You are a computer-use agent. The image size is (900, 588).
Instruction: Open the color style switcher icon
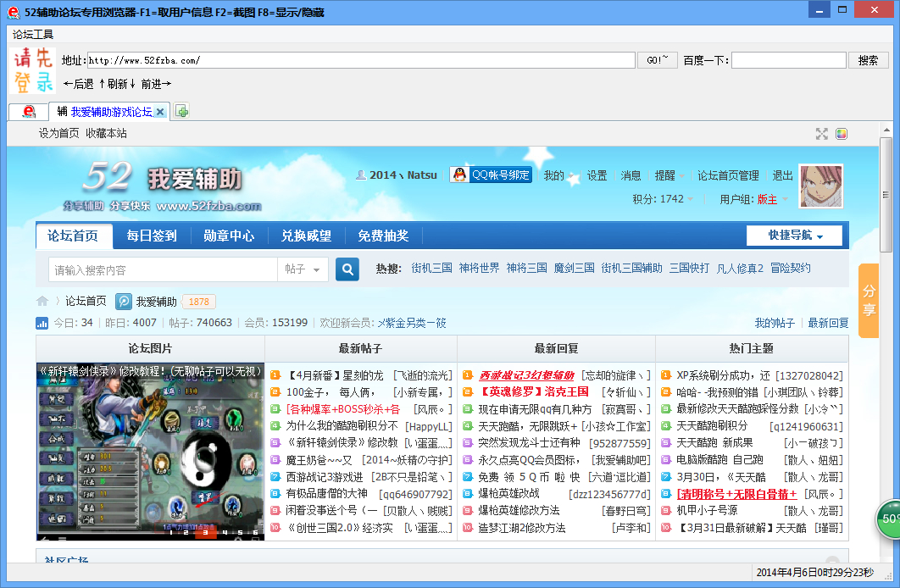841,134
